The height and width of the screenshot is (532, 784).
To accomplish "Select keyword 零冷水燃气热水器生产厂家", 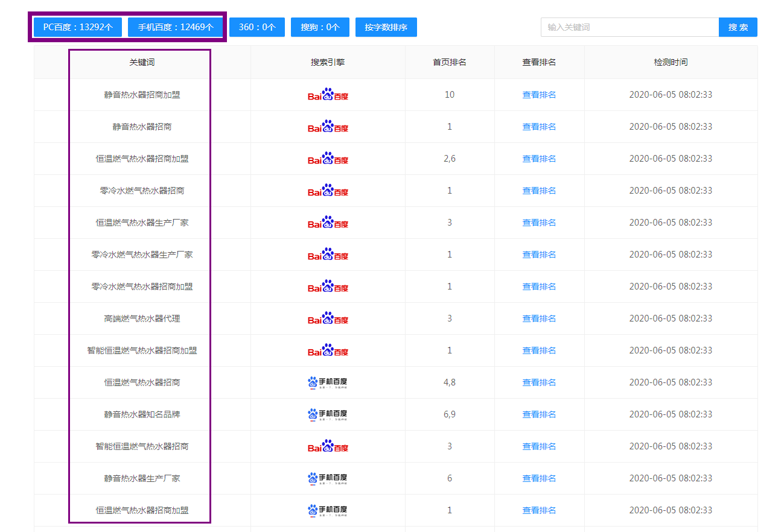I will tap(142, 255).
